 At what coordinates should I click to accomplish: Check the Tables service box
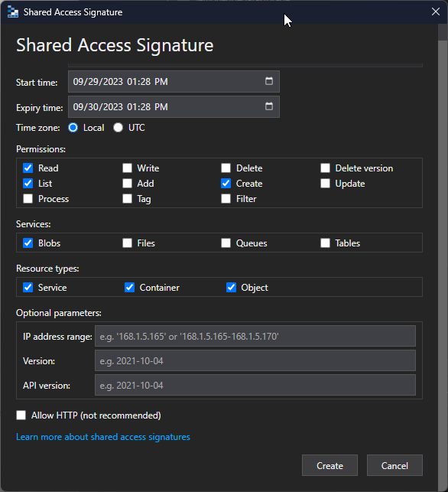(325, 243)
